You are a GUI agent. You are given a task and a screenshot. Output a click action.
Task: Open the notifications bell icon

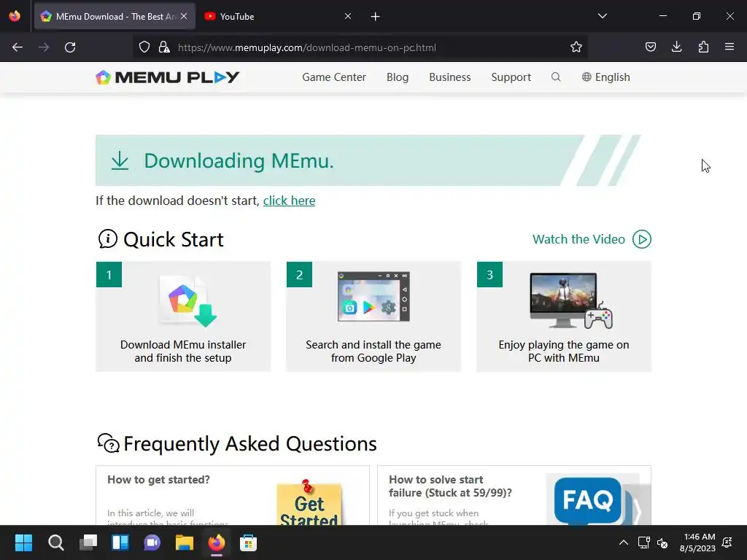[727, 542]
